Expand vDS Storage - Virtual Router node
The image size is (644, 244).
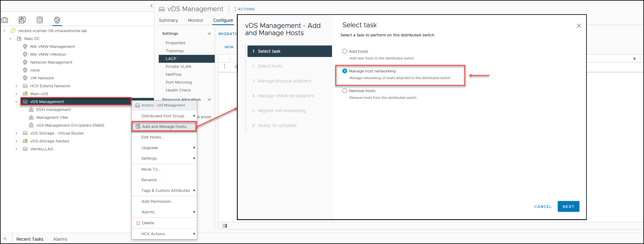point(16,133)
